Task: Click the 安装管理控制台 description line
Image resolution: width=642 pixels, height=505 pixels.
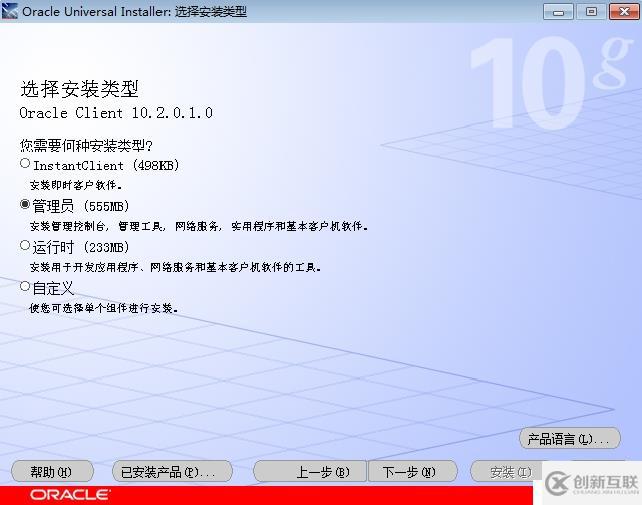Action: pos(199,226)
